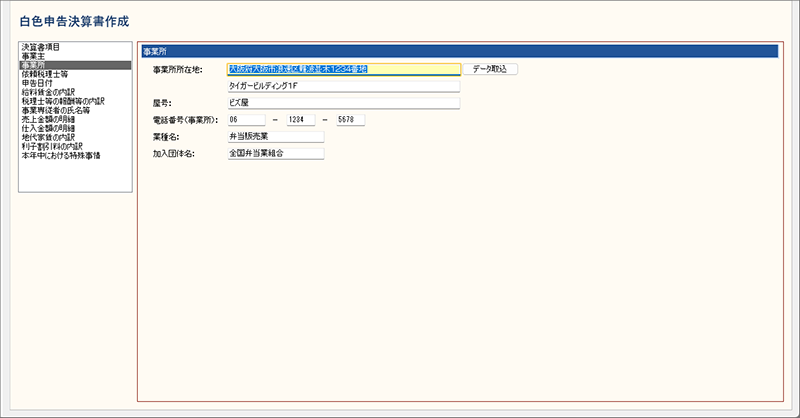
Task: Select 利子割引料の内訳 entry
Action: pos(51,147)
